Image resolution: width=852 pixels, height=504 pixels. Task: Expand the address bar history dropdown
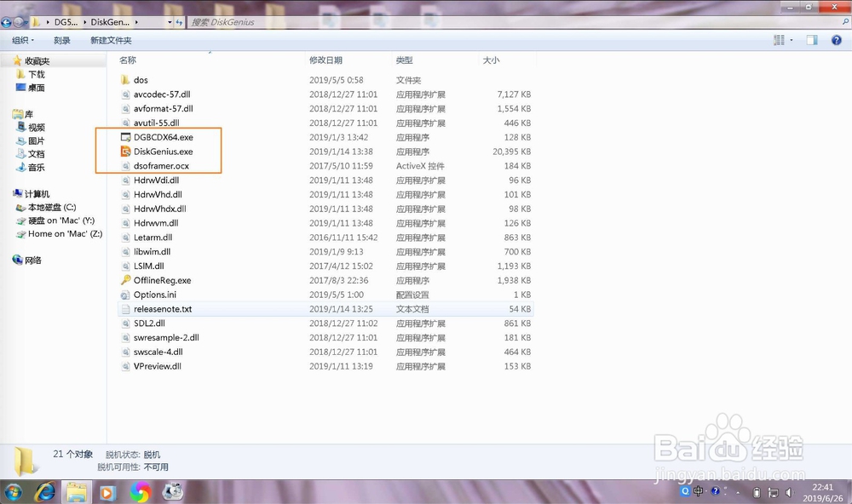(x=170, y=22)
